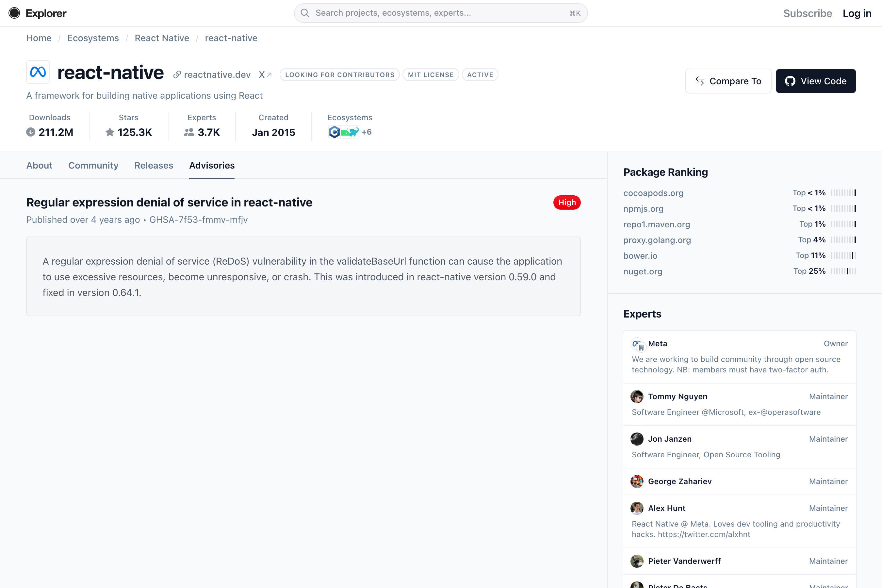Switch to the Community tab
This screenshot has width=882, height=588.
93,165
